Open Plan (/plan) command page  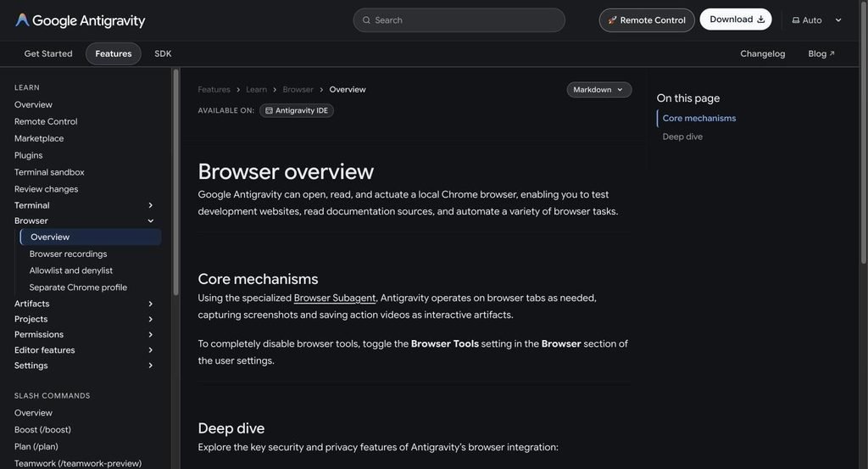coord(36,447)
